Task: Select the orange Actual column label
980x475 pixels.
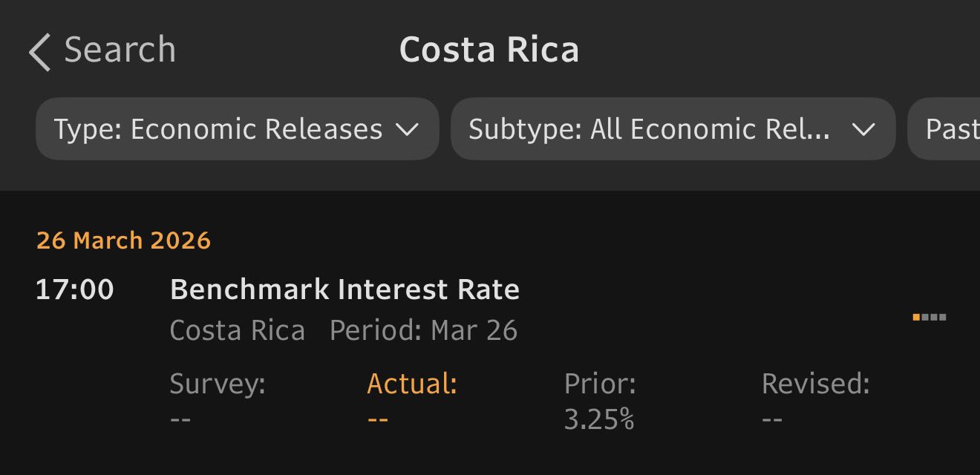Action: tap(411, 384)
